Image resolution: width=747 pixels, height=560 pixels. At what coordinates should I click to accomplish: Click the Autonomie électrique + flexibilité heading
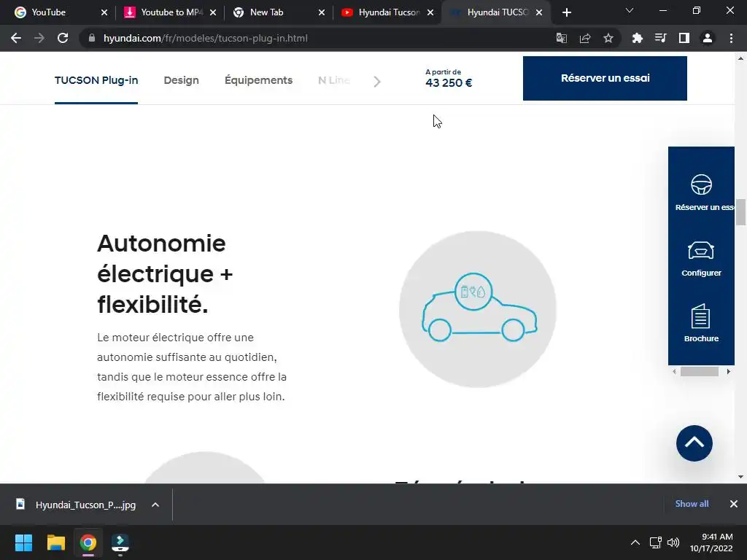tap(165, 274)
